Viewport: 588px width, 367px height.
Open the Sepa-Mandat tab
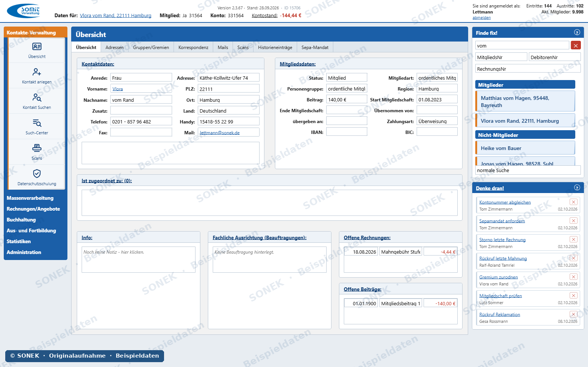315,48
